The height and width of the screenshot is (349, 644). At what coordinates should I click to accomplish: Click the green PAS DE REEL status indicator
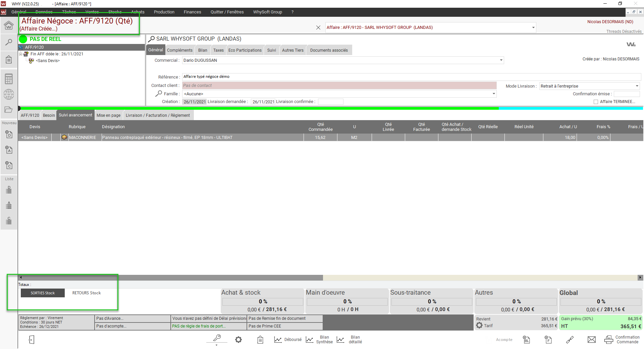coord(23,39)
